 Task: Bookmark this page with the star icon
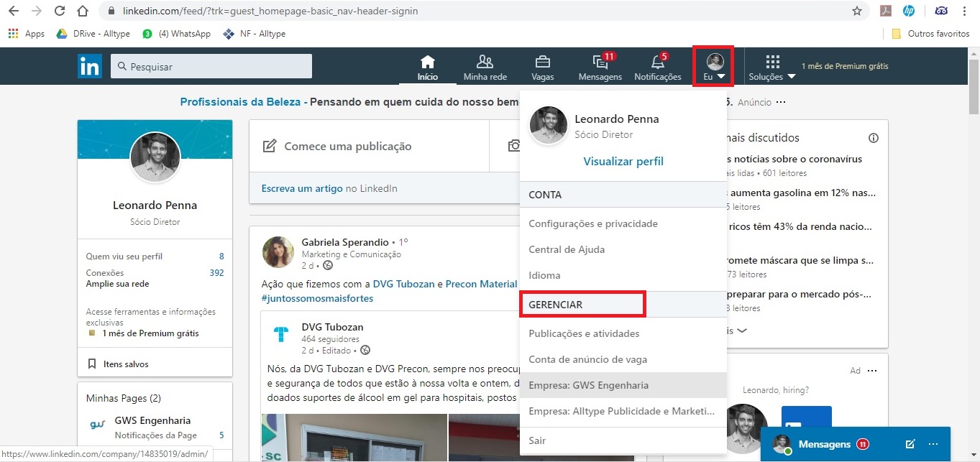pyautogui.click(x=857, y=11)
